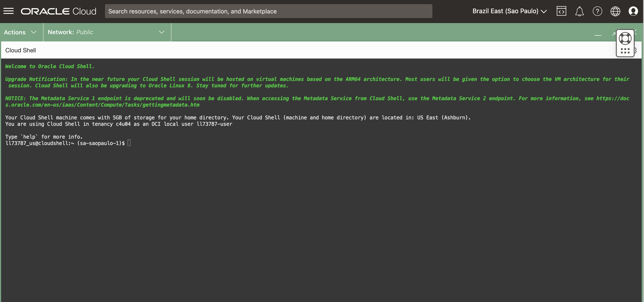The height and width of the screenshot is (302, 644).
Task: Click the Welcome to Oracle Cloud Shell text
Action: 50,66
